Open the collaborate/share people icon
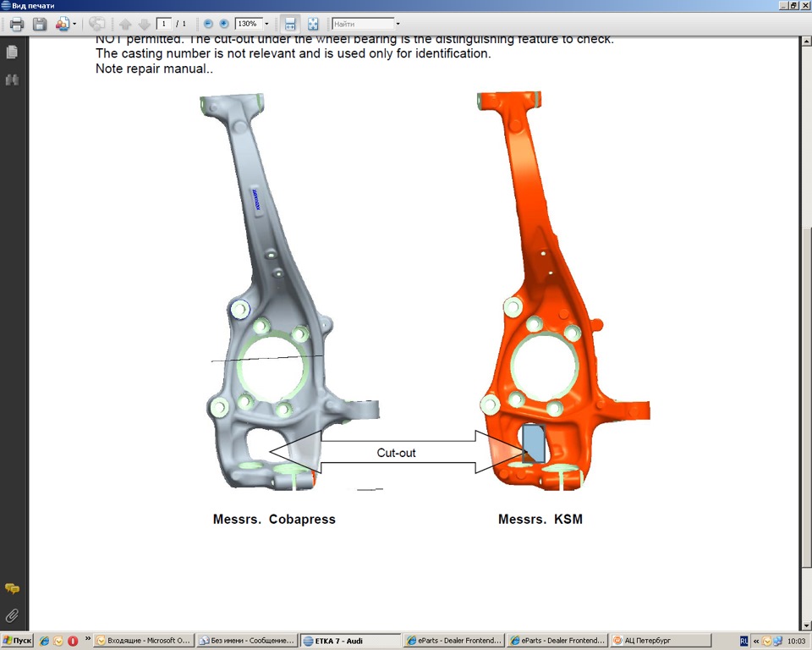 coord(62,24)
